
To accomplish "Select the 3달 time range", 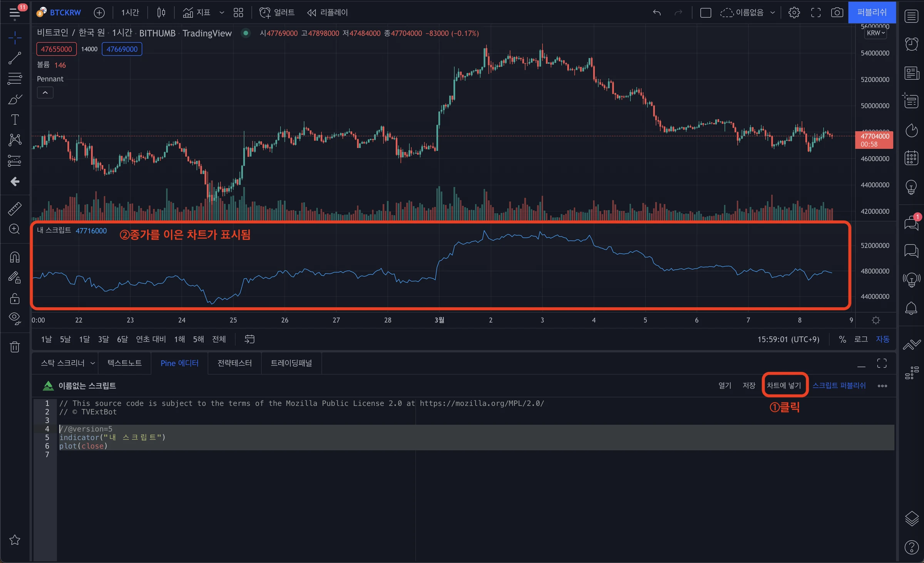I will click(103, 339).
